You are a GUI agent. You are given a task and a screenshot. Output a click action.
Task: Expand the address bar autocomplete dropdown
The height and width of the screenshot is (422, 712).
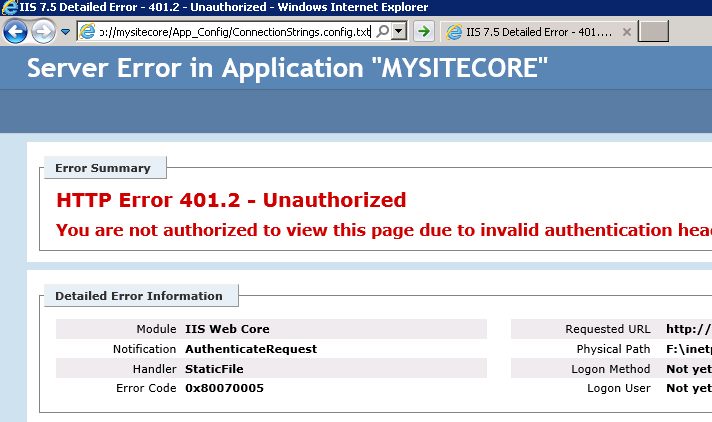tap(399, 31)
